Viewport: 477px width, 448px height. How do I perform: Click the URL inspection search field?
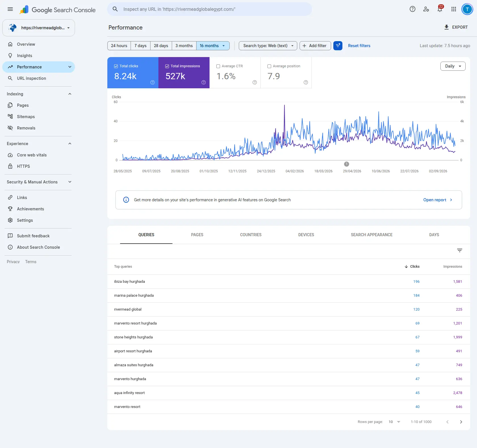[x=210, y=9]
